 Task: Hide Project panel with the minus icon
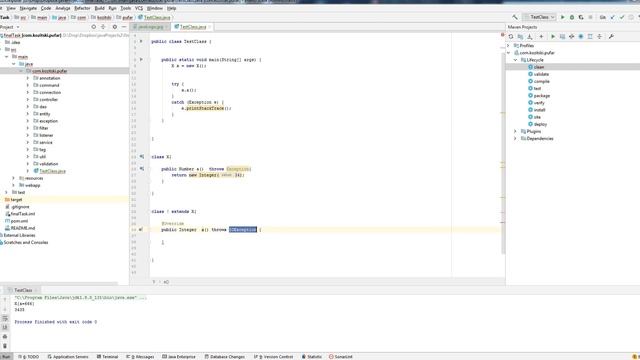click(124, 27)
